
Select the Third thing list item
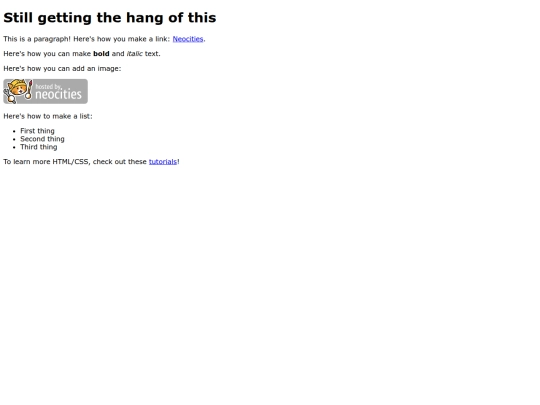tap(39, 147)
